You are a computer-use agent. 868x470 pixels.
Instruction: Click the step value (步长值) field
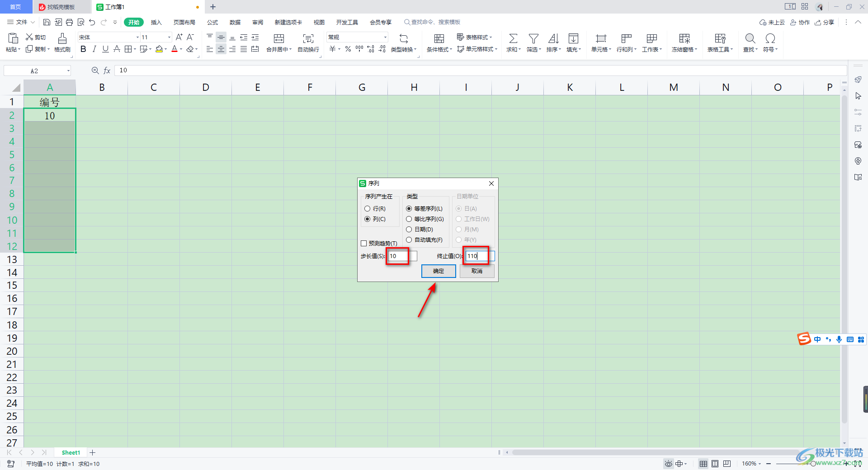point(402,256)
